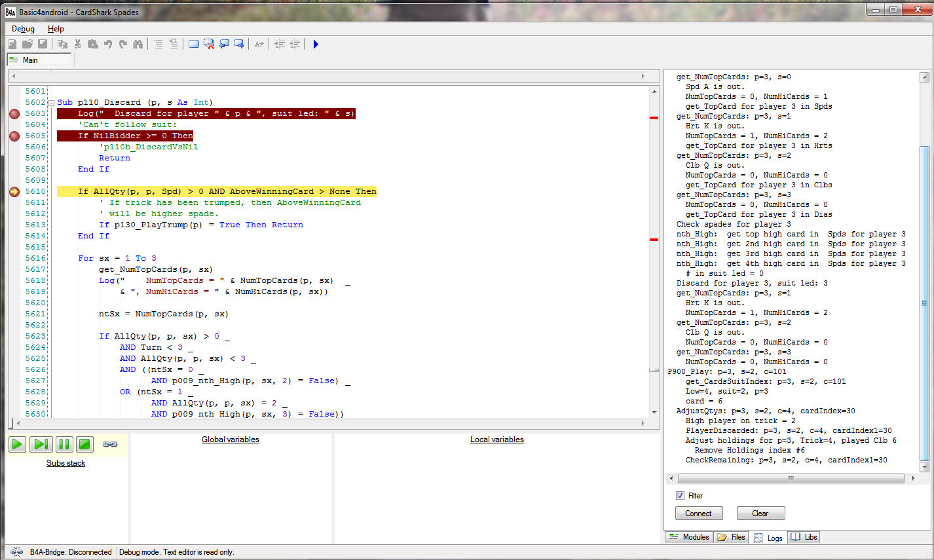934x560 pixels.
Task: Click the chain link icon in debug panel
Action: click(110, 444)
